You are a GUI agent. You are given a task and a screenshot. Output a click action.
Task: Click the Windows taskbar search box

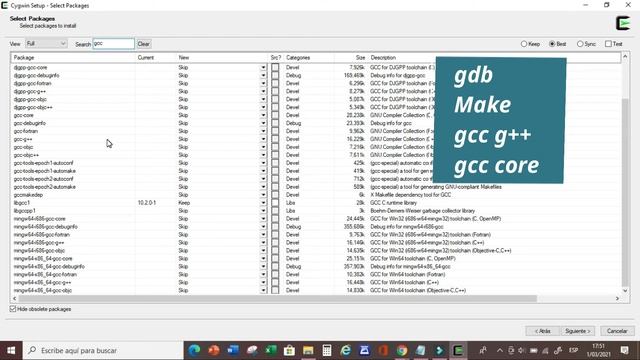click(x=103, y=350)
